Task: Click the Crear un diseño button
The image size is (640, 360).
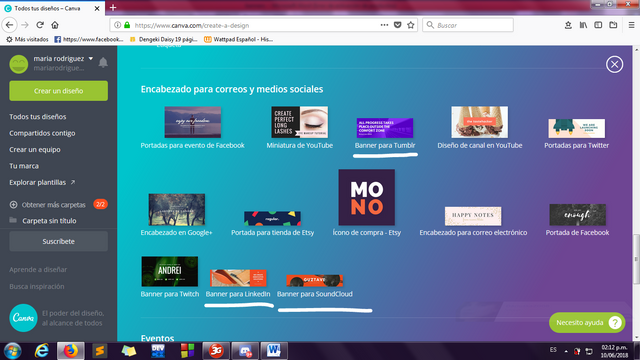Action: (x=58, y=91)
